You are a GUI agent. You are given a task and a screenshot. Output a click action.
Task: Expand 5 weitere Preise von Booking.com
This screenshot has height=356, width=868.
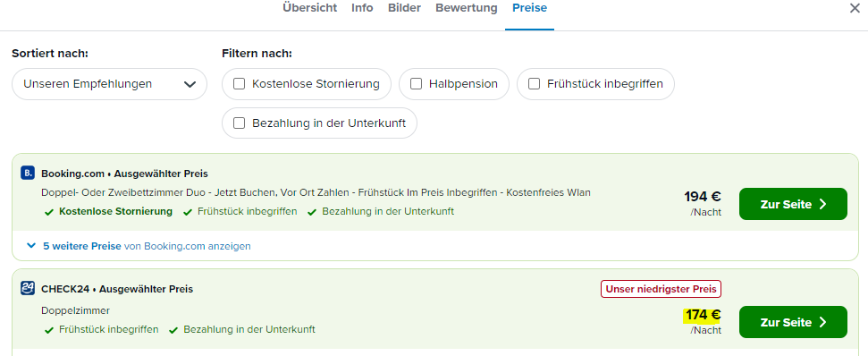point(147,246)
